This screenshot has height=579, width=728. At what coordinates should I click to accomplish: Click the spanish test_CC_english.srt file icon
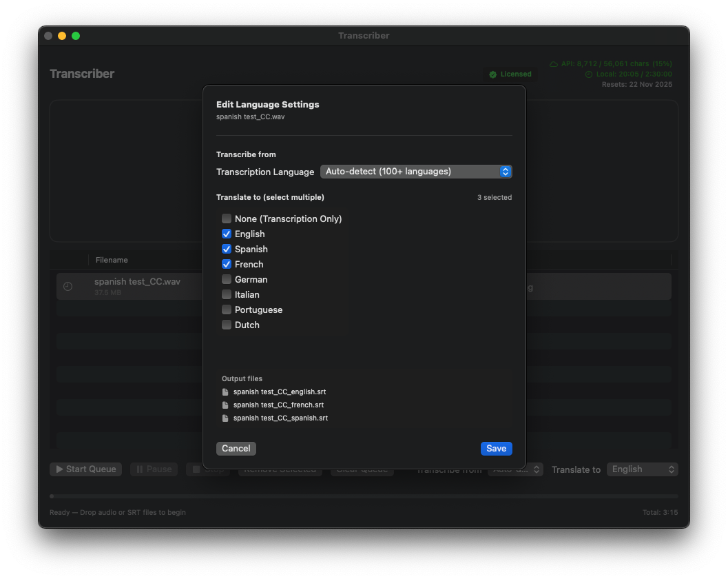click(x=225, y=392)
